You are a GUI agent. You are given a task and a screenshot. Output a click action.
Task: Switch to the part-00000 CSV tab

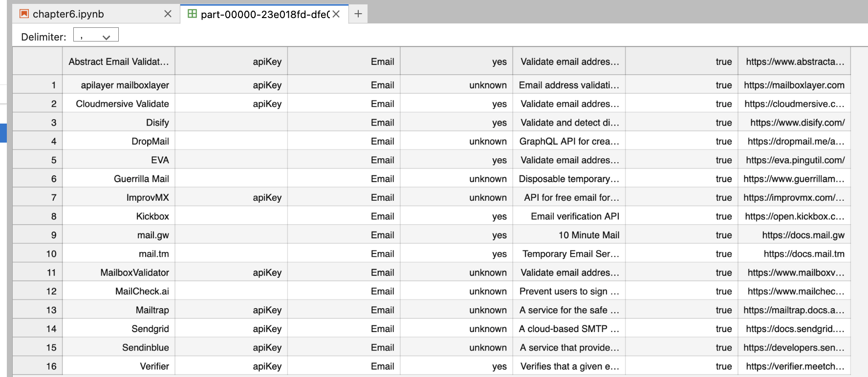pos(264,14)
